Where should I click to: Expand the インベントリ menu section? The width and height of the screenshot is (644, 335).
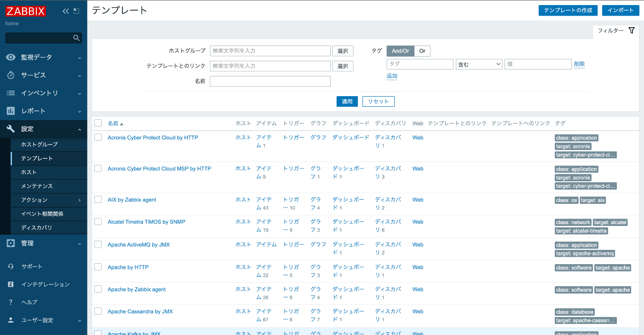pyautogui.click(x=80, y=93)
